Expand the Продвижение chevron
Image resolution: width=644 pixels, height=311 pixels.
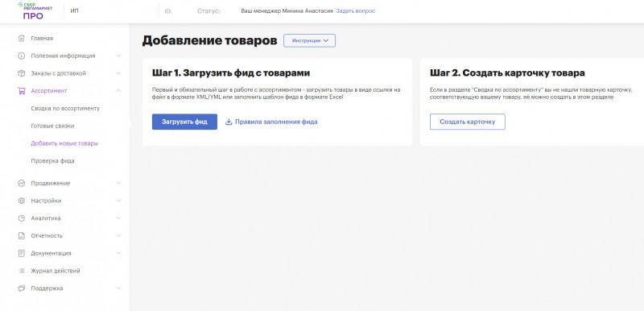pyautogui.click(x=118, y=183)
